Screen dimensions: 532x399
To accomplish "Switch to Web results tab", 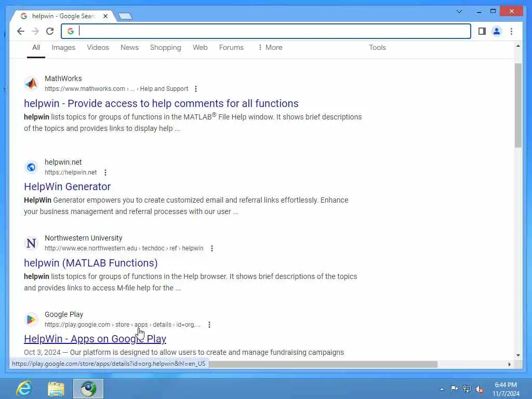I will (200, 47).
